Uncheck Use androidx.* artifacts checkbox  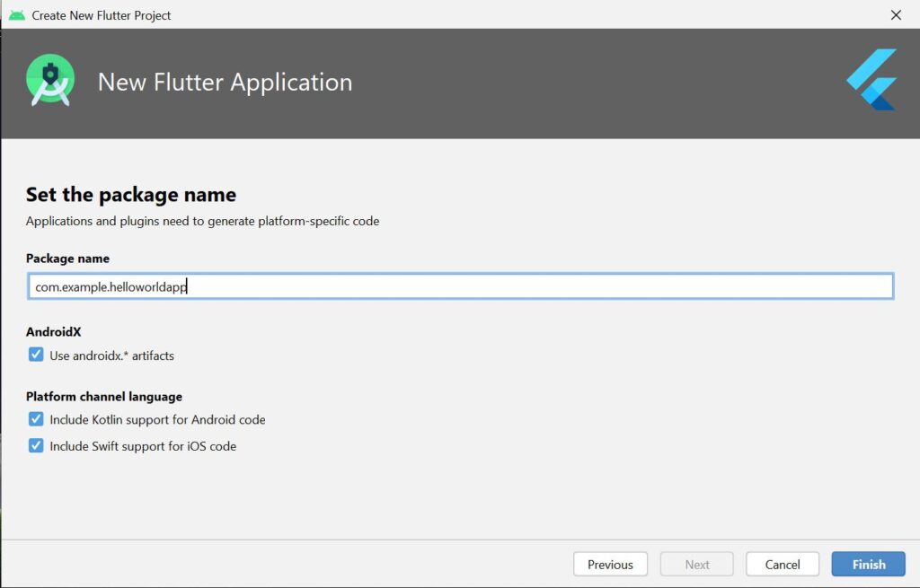coord(36,355)
